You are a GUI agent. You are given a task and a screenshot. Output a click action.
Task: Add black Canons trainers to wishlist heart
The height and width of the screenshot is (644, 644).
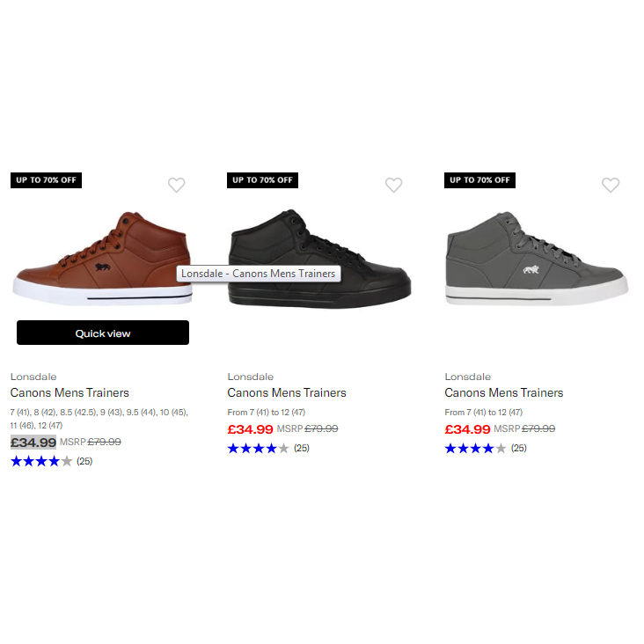393,185
